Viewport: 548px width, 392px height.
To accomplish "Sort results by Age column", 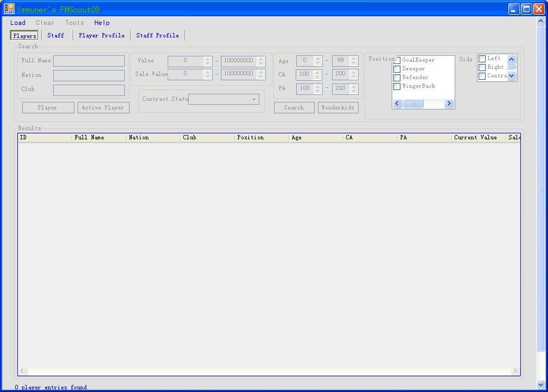I will tap(316, 138).
